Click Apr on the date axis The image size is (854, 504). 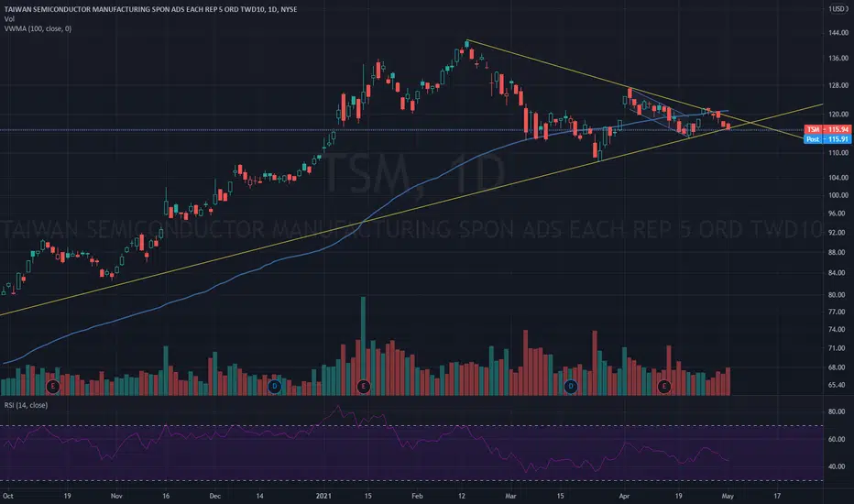624,497
